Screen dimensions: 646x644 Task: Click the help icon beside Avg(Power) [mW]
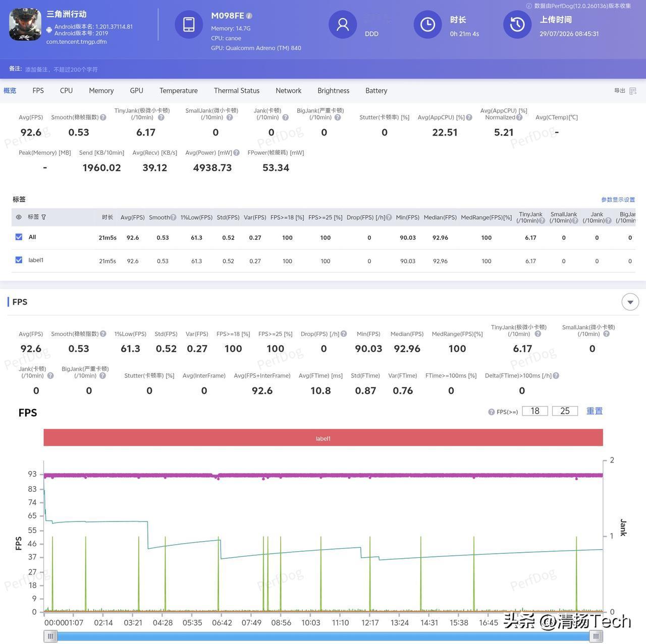point(236,153)
